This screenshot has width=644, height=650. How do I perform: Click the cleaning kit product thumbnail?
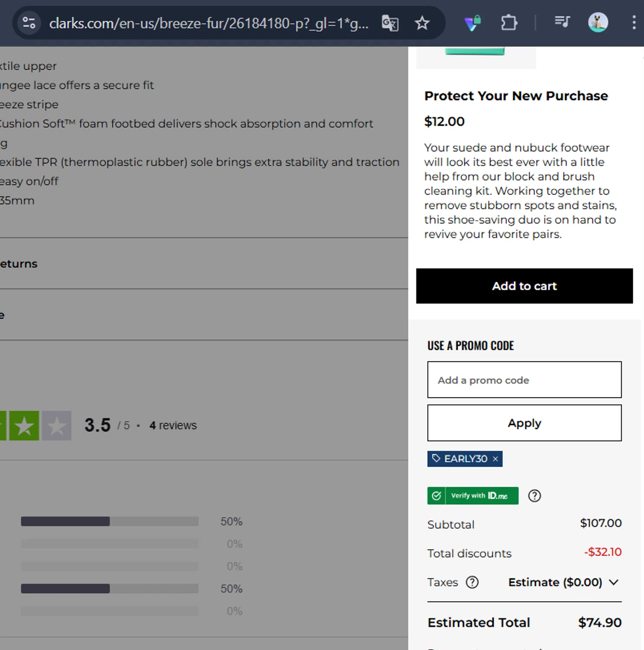point(476,58)
